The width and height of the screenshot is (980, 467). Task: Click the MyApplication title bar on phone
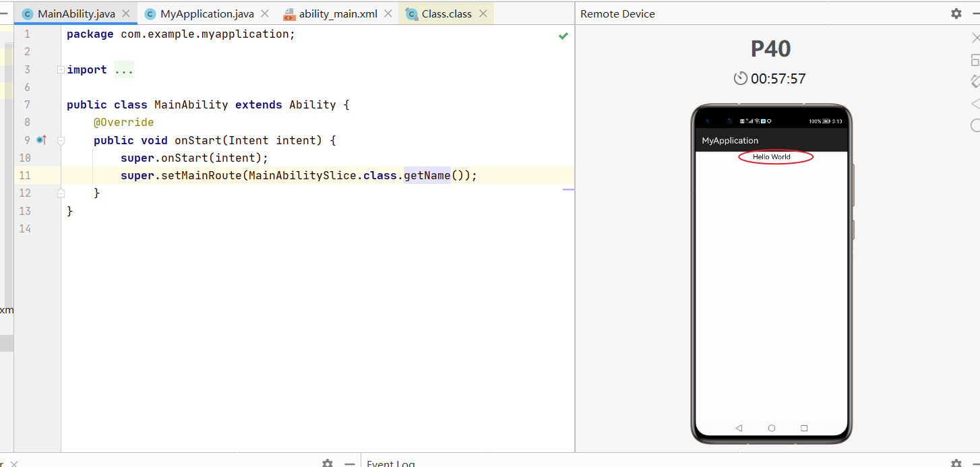(x=772, y=140)
